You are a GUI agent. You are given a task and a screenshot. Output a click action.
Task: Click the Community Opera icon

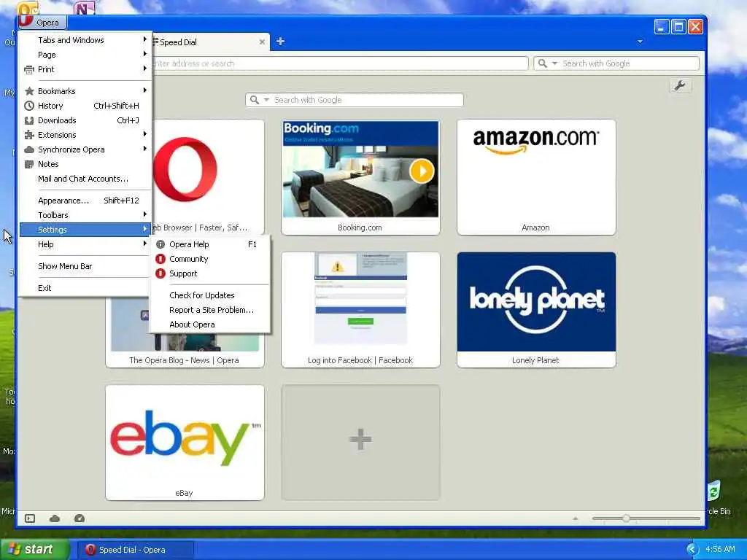click(x=160, y=259)
